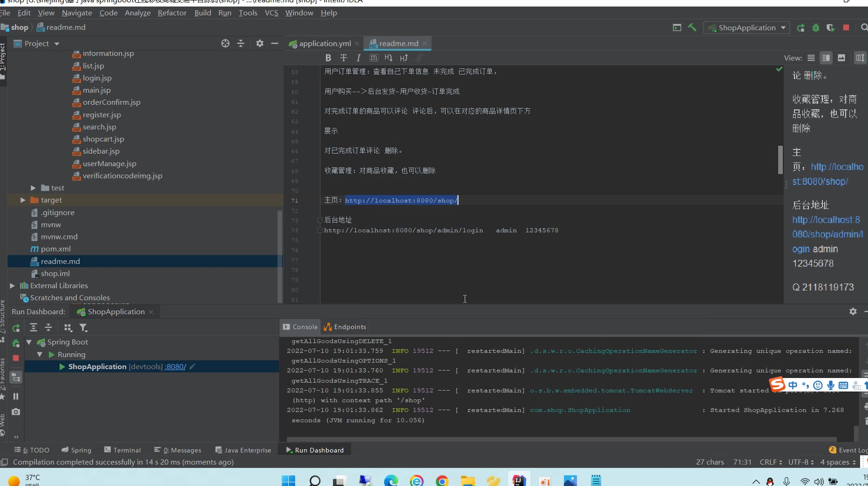Open the Terminal tool window button

pyautogui.click(x=122, y=450)
